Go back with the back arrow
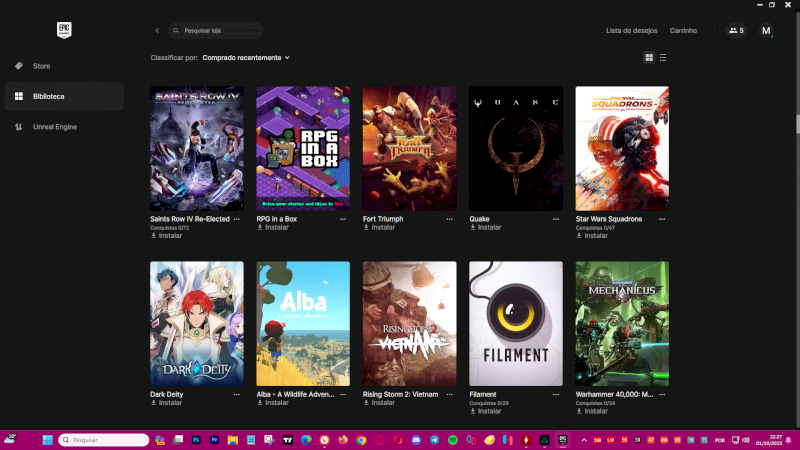800x450 pixels. click(x=157, y=31)
